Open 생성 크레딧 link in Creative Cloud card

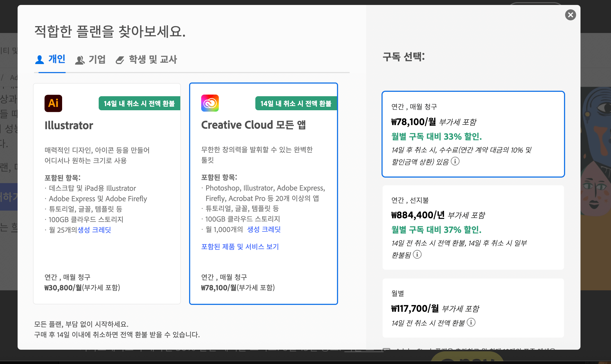264,229
